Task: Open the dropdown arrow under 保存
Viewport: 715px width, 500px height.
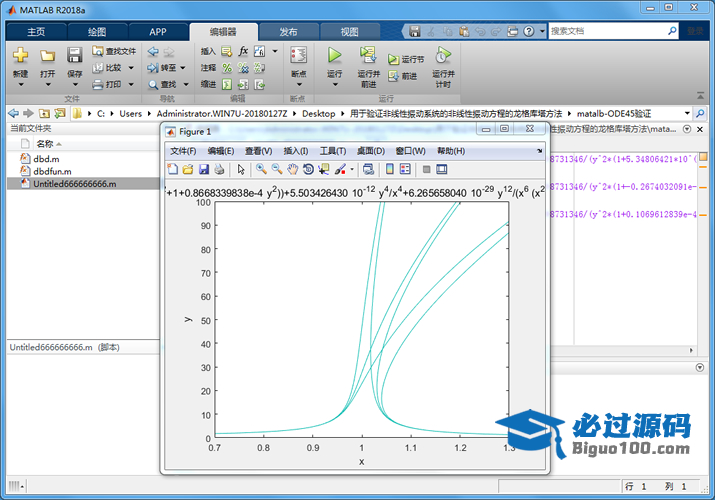Action: [x=75, y=85]
